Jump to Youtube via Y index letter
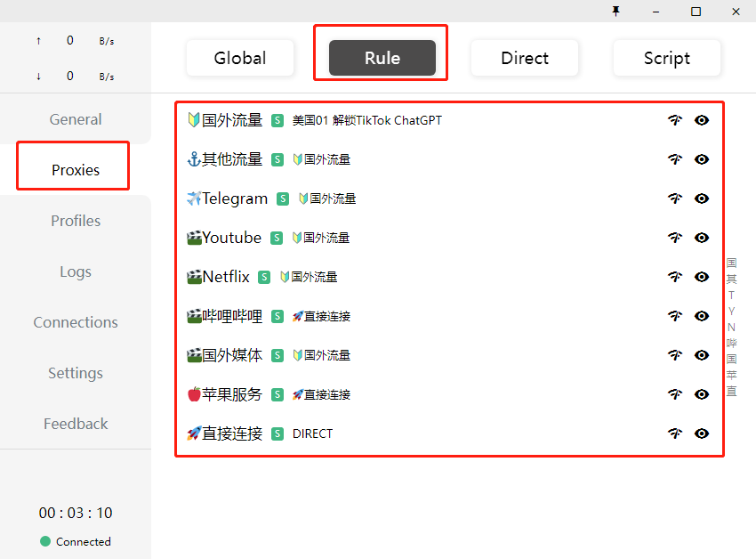This screenshot has height=559, width=756. (731, 311)
